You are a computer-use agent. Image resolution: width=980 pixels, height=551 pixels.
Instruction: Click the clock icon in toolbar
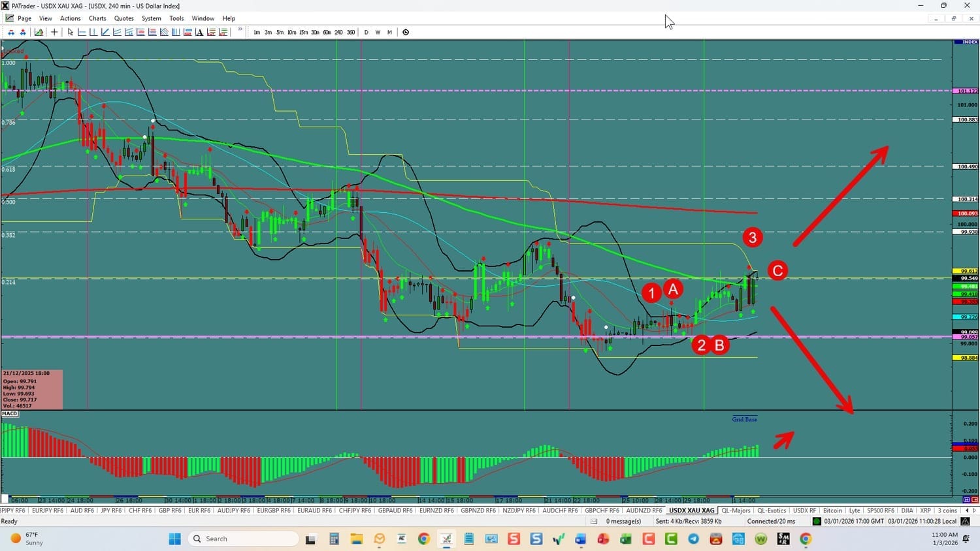[x=406, y=32]
